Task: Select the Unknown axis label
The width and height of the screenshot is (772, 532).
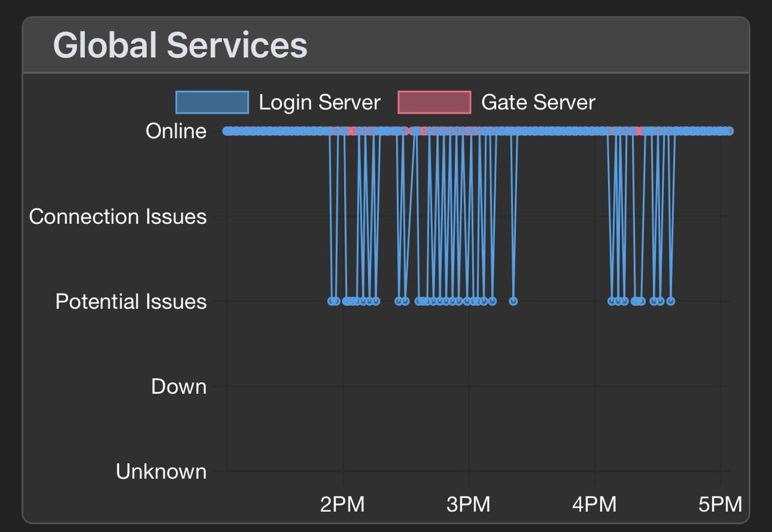Action: point(161,472)
